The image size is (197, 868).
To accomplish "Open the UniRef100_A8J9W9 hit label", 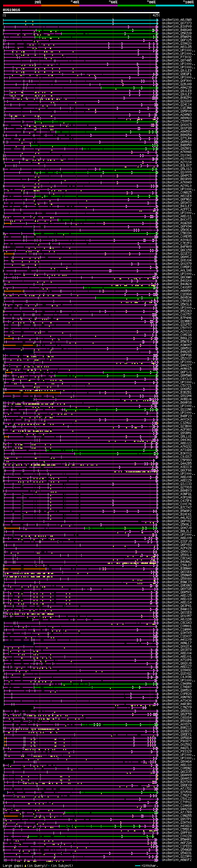I will (177, 20).
